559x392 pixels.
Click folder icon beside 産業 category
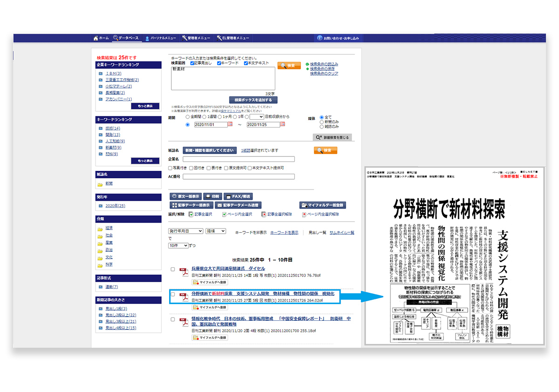pyautogui.click(x=100, y=243)
